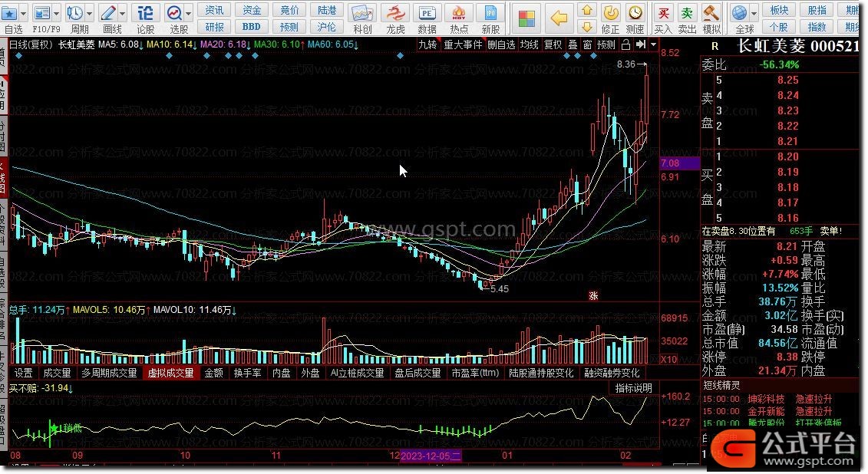Screen dimensions: 868x474
Task: Select the 虚拟成交量 tab
Action: [x=170, y=373]
